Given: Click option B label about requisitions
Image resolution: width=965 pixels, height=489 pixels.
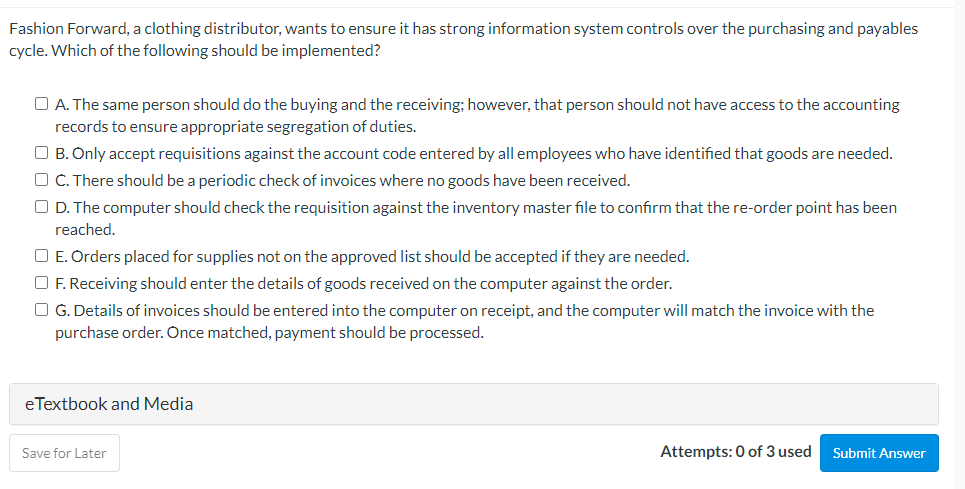Looking at the screenshot, I should tap(474, 154).
